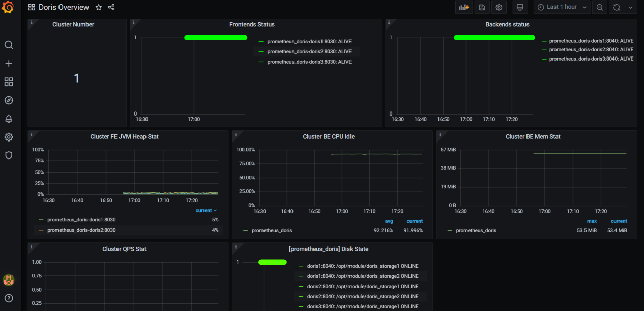Sort BE Mem Stat legend by max column

point(592,221)
